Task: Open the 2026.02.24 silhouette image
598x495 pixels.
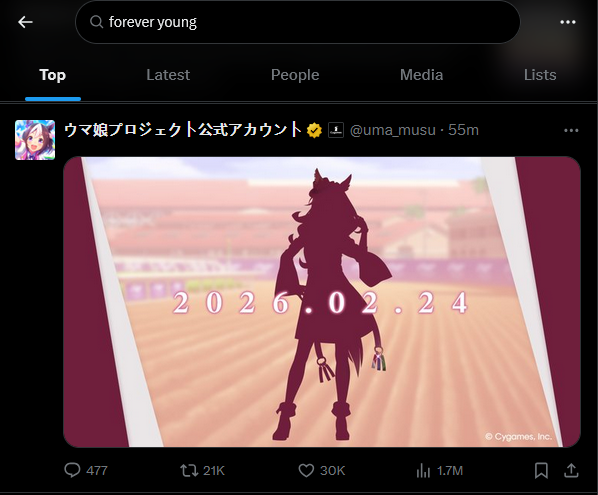Action: click(322, 302)
